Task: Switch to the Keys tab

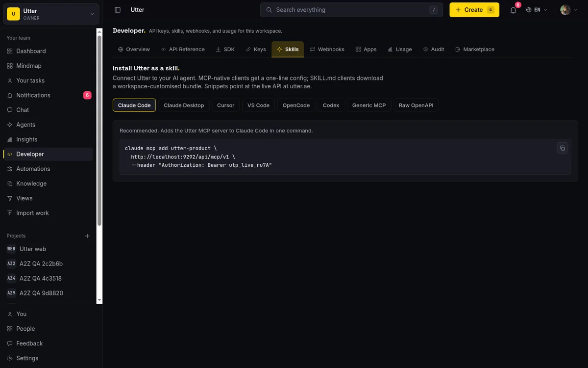Action: click(x=256, y=49)
